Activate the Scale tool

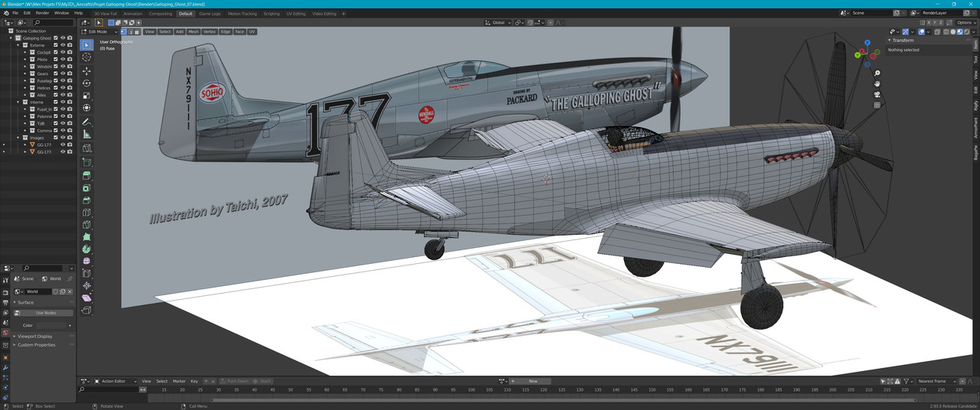click(x=87, y=96)
